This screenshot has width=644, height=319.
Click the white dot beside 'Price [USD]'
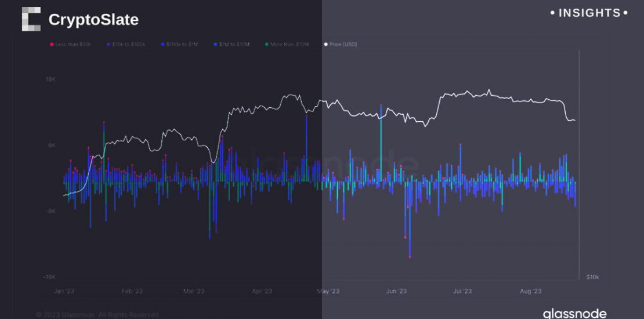(x=326, y=45)
